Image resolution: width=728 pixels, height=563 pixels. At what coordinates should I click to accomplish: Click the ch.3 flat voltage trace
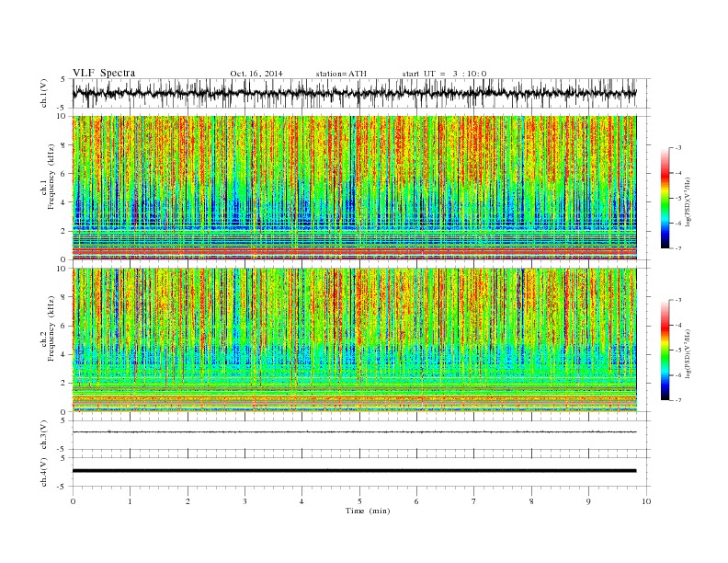pyautogui.click(x=355, y=432)
